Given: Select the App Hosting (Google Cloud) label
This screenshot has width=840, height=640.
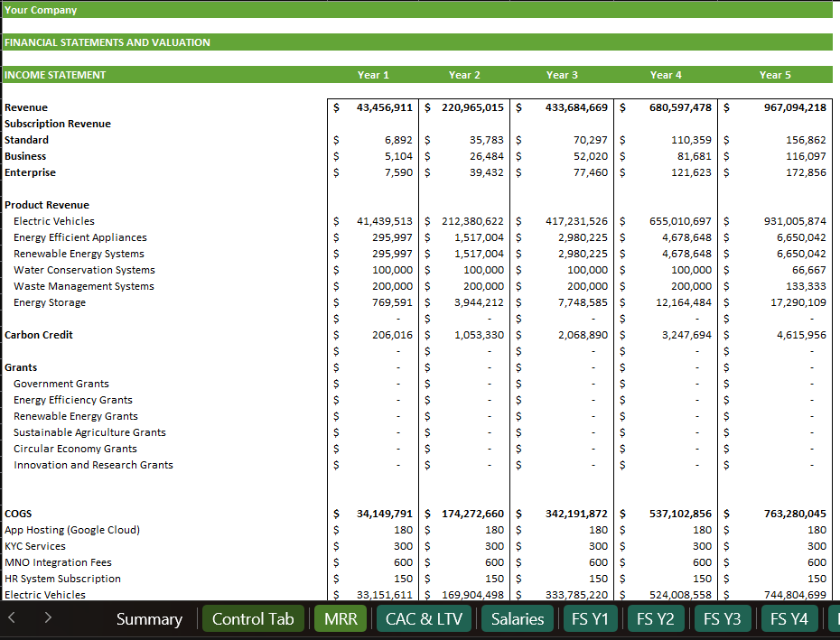Looking at the screenshot, I should 71,529.
